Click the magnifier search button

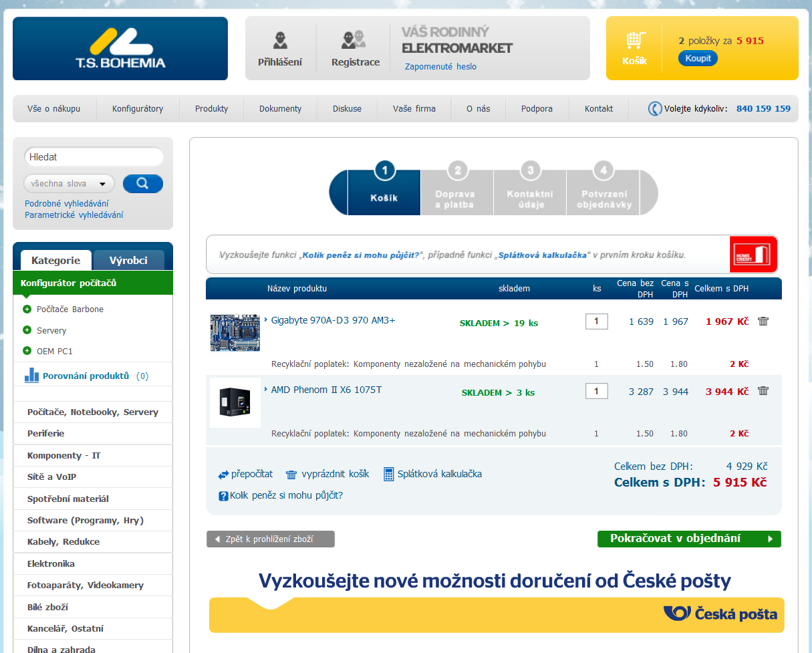(x=142, y=183)
